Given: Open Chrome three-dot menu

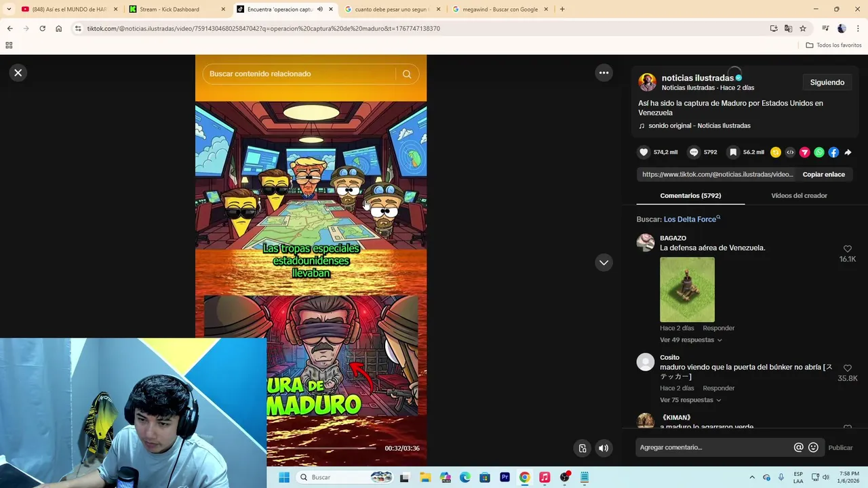Looking at the screenshot, I should (858, 28).
